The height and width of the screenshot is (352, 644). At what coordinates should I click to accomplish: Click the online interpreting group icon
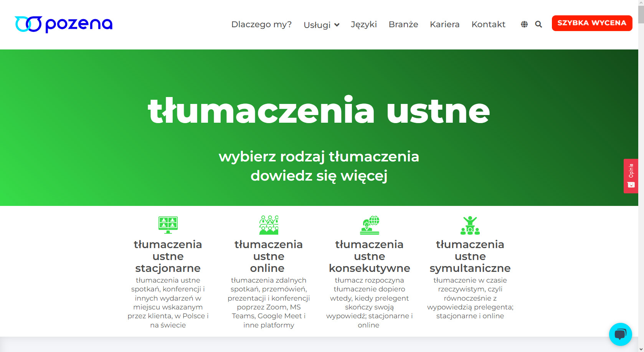[x=269, y=225]
